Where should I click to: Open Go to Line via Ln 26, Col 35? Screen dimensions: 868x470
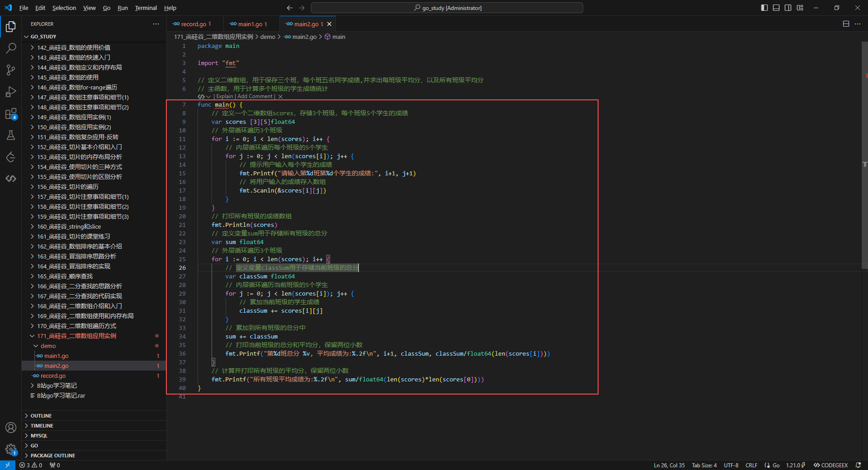669,465
